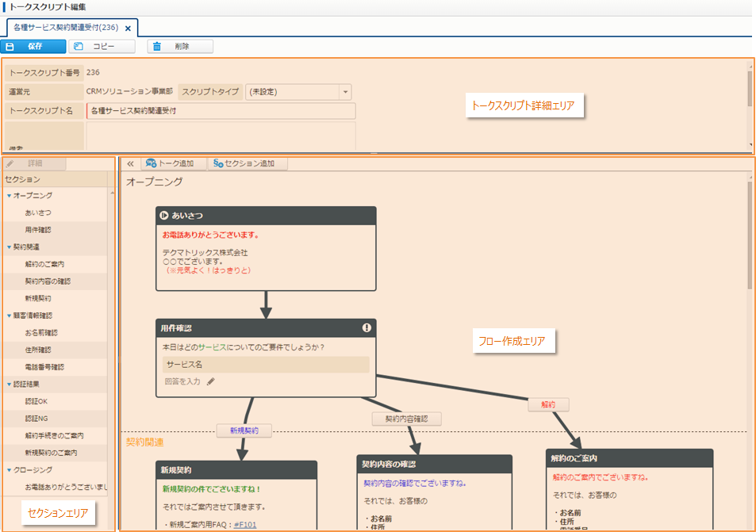Click the pencil icon next to 回答を入力

pos(211,381)
